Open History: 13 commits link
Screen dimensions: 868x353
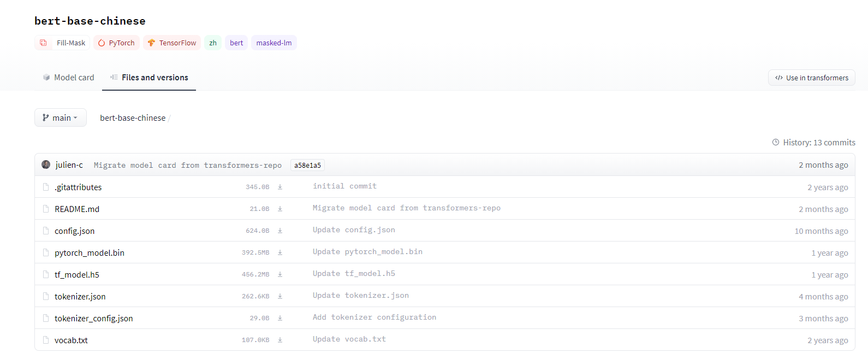(813, 143)
